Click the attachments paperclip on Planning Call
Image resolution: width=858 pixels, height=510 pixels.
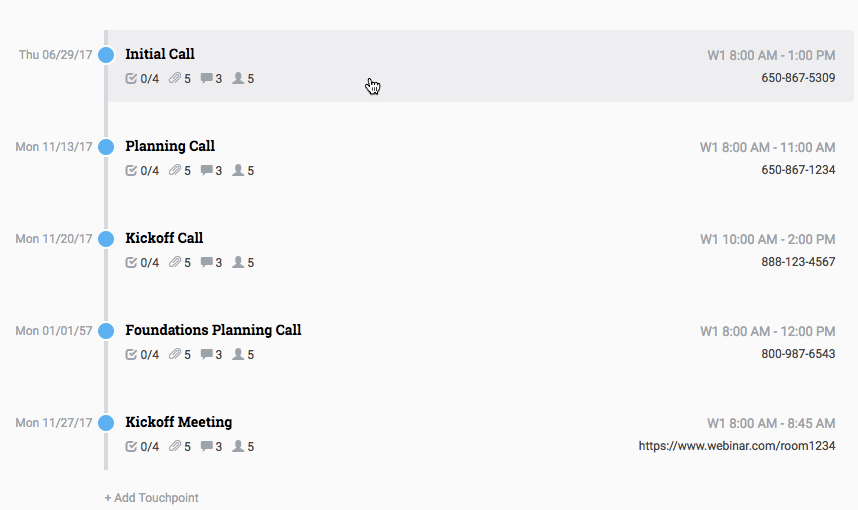click(175, 171)
